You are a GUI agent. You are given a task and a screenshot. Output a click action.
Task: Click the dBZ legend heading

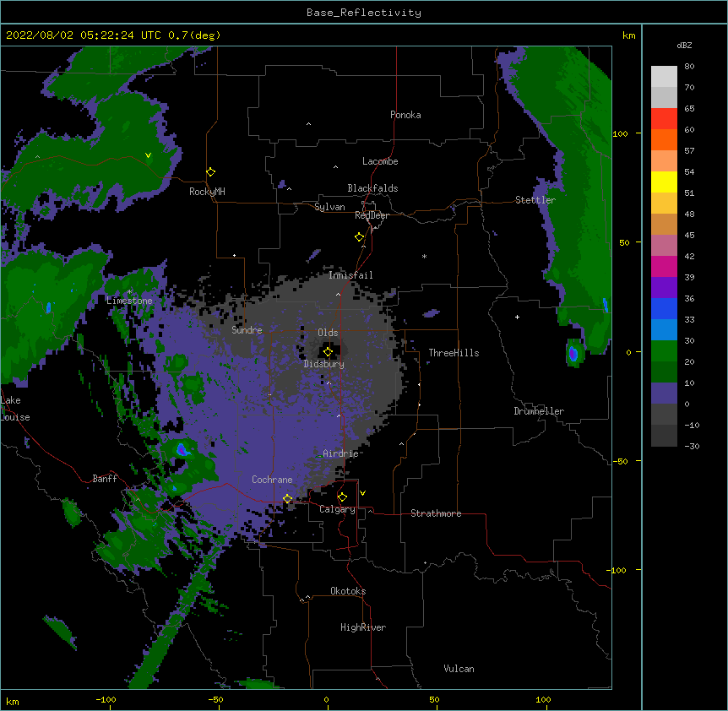click(684, 45)
